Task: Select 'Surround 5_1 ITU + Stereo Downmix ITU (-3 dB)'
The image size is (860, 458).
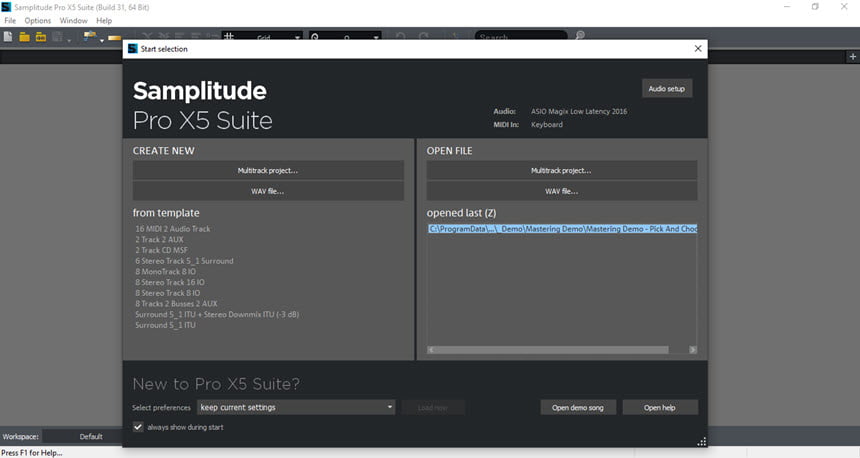Action: [217, 314]
